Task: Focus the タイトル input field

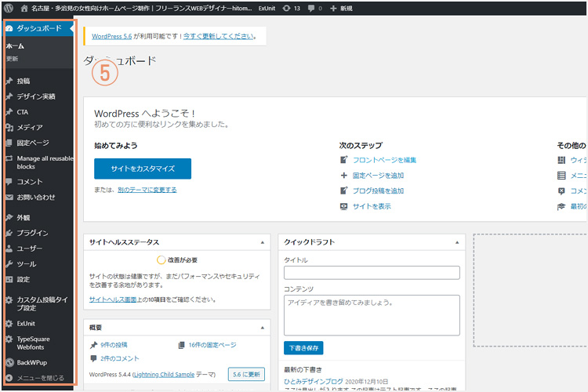Action: [372, 273]
